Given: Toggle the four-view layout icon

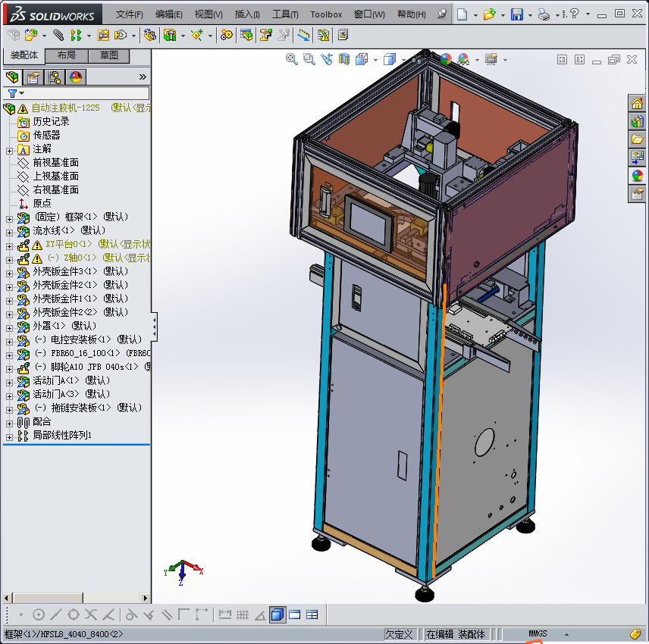Looking at the screenshot, I should coord(312,614).
